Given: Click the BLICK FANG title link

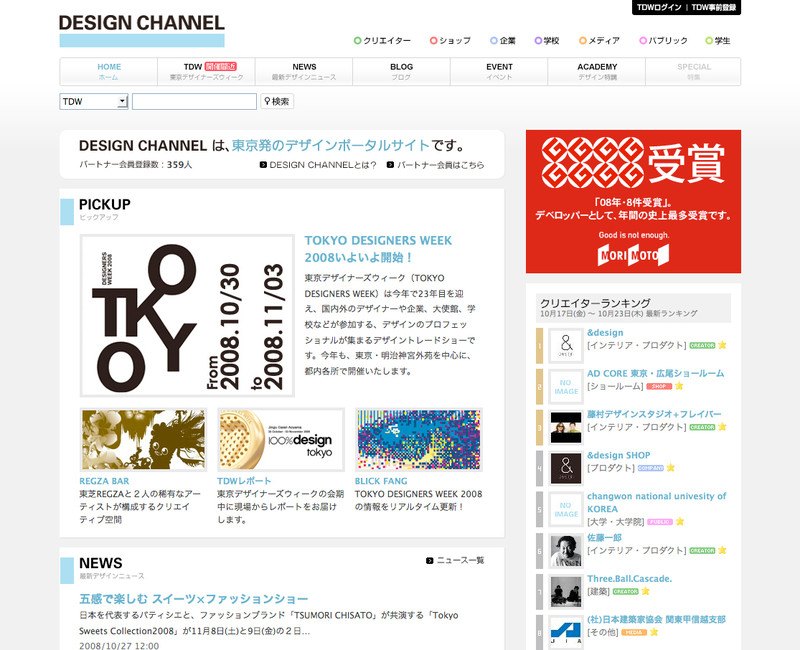Looking at the screenshot, I should point(381,481).
